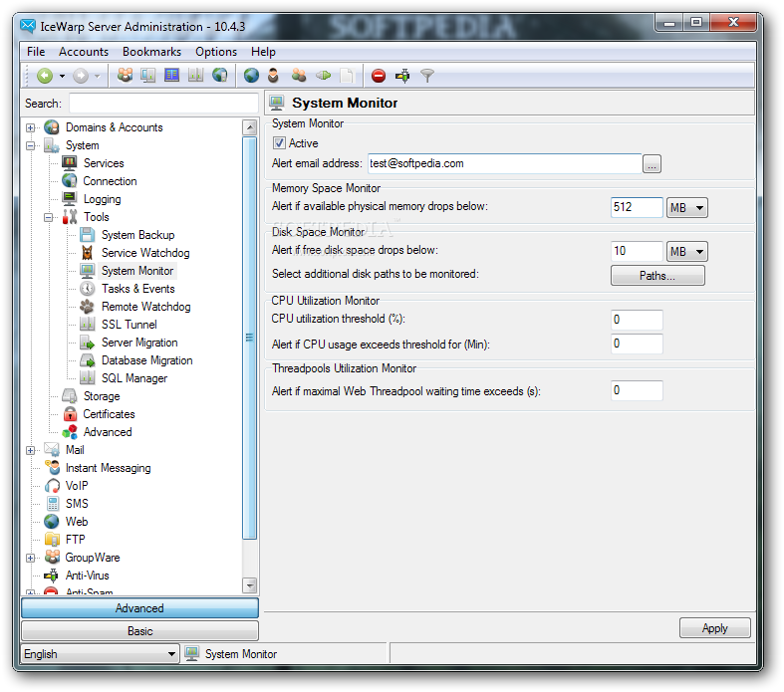Click the Certificates padlock icon
Viewport: 784px width, 692px height.
tap(70, 414)
